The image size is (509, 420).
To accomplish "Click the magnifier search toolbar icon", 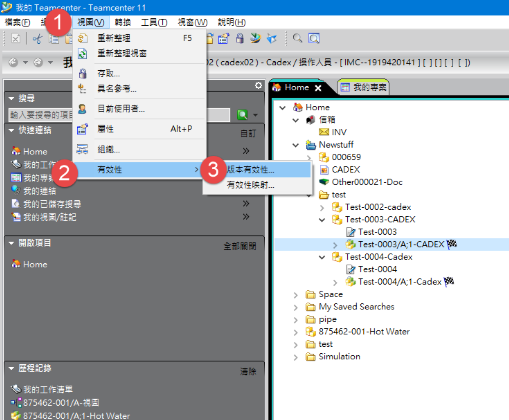I will [x=297, y=38].
